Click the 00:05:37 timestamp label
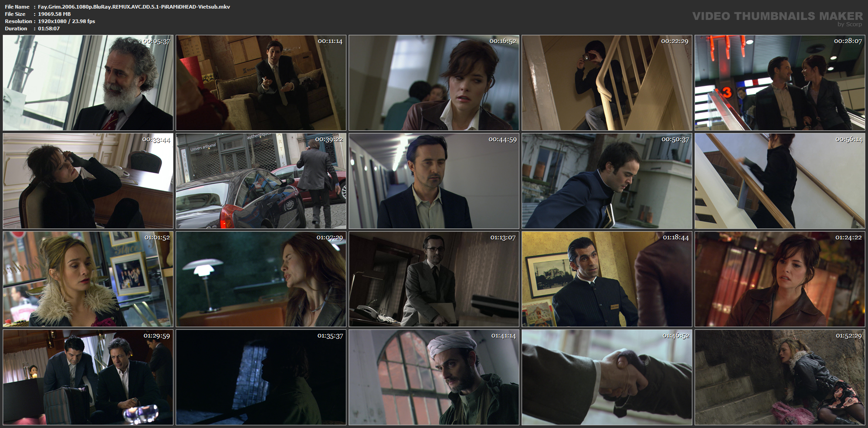Image resolution: width=868 pixels, height=428 pixels. pos(157,41)
